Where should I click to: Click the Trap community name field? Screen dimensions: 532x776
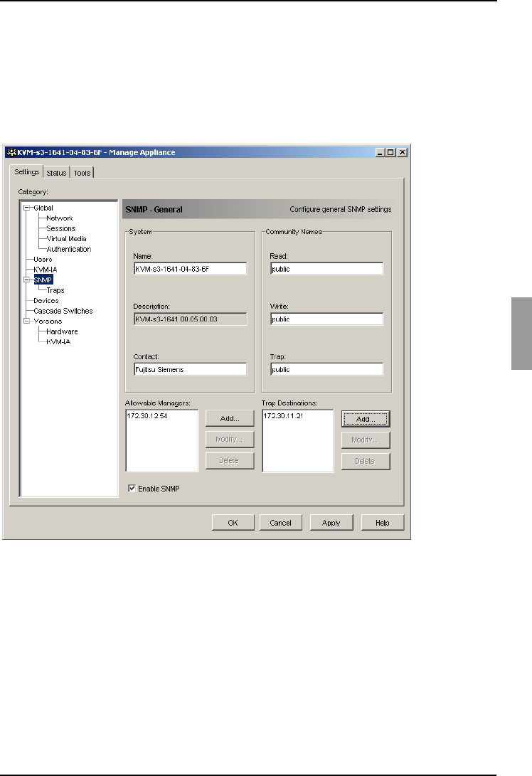coord(326,369)
